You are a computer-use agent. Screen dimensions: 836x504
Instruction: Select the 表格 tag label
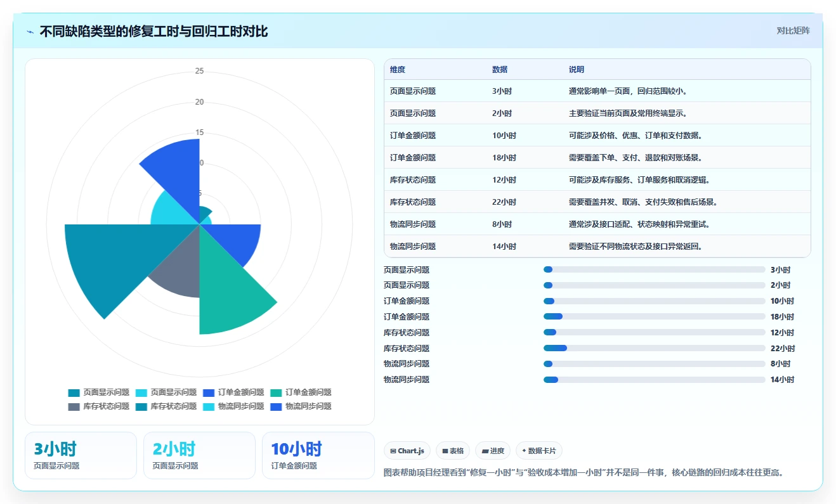(457, 451)
